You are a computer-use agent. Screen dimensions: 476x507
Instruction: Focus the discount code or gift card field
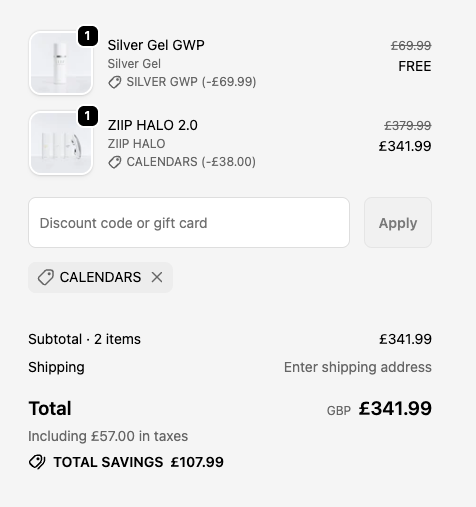(189, 222)
